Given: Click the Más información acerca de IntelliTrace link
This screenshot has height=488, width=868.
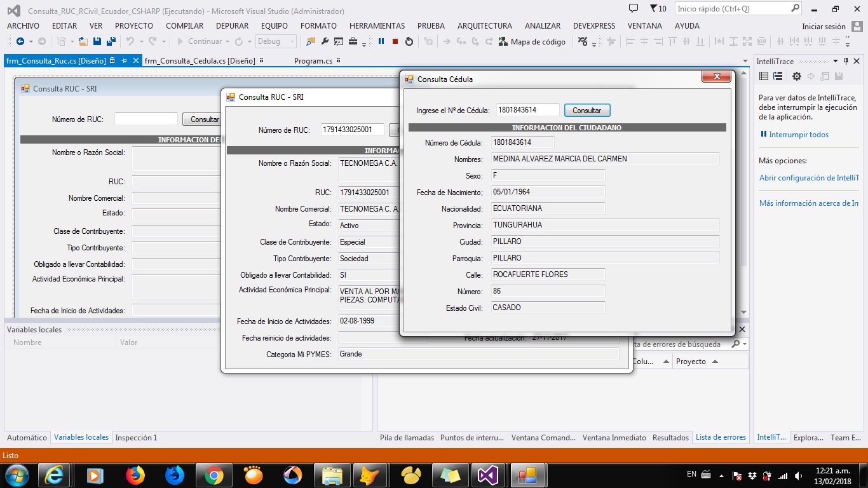Looking at the screenshot, I should (x=809, y=203).
